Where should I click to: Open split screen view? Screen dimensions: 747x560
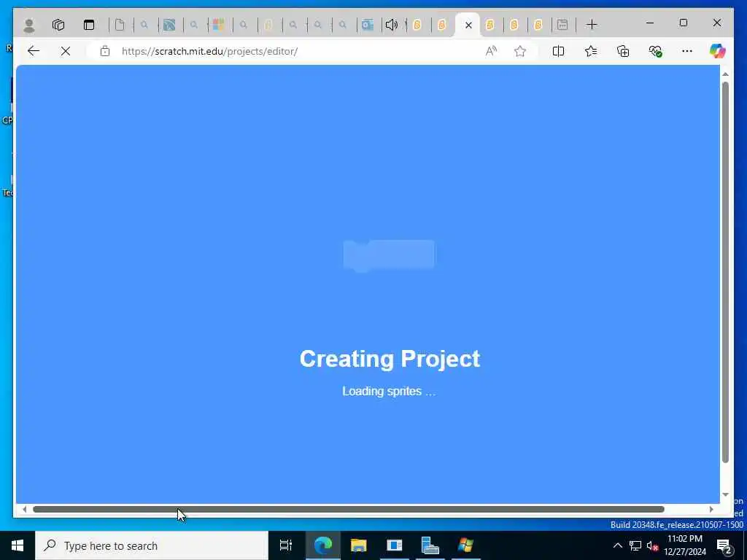pyautogui.click(x=558, y=51)
